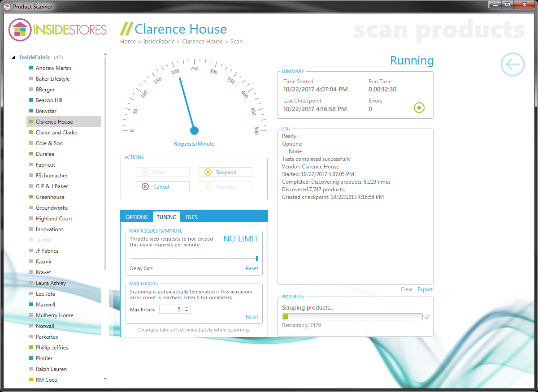Click the orange square beside RM Coco
This screenshot has width=538, height=392.
coord(31,380)
